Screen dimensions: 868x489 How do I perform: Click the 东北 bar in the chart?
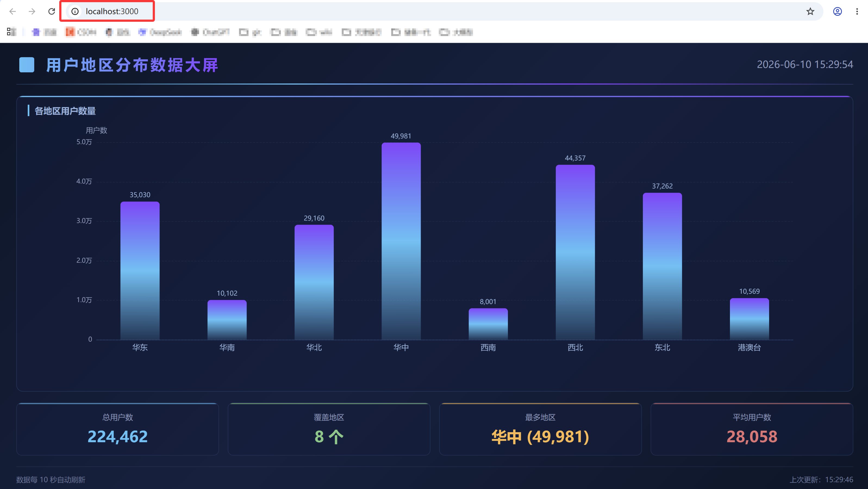pyautogui.click(x=662, y=266)
